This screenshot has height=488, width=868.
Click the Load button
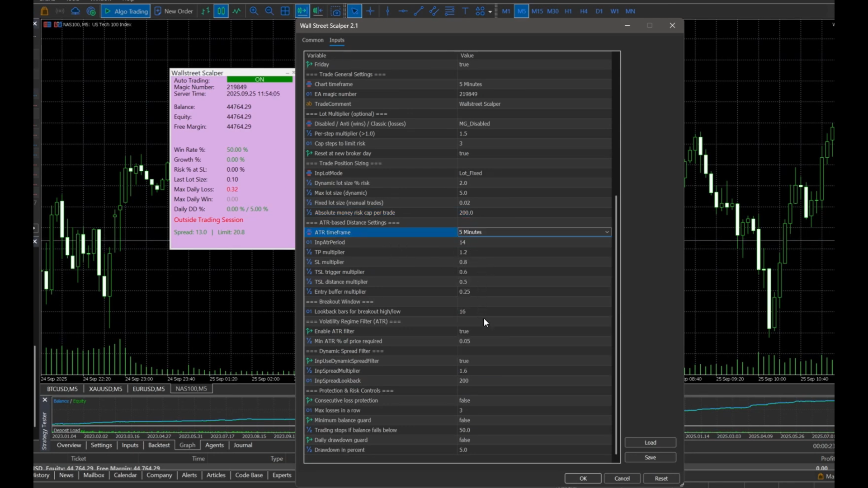click(650, 443)
